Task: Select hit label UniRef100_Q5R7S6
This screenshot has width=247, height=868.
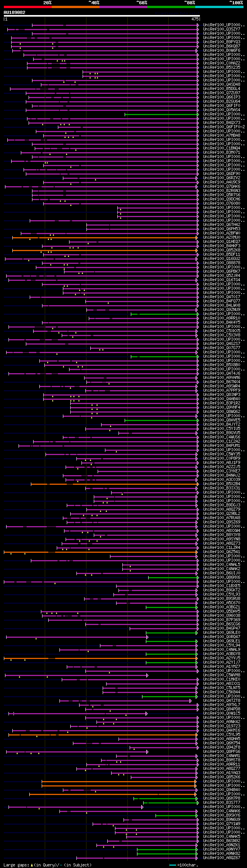Action: (222, 195)
